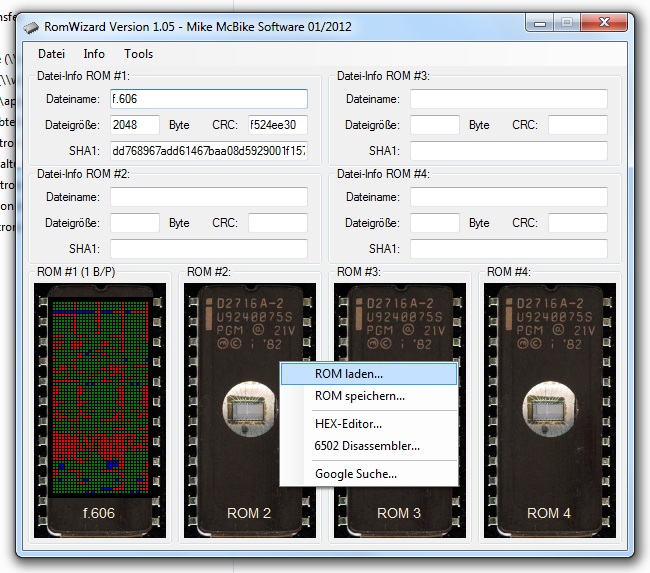650x573 pixels.
Task: Launch '6502 Disassembler...' from context menu
Action: click(x=367, y=446)
